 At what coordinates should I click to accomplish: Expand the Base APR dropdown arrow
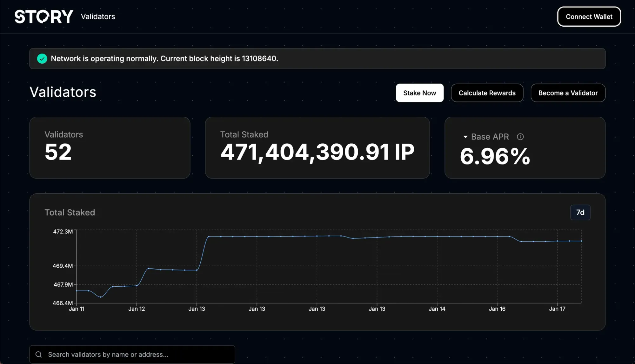pos(465,137)
